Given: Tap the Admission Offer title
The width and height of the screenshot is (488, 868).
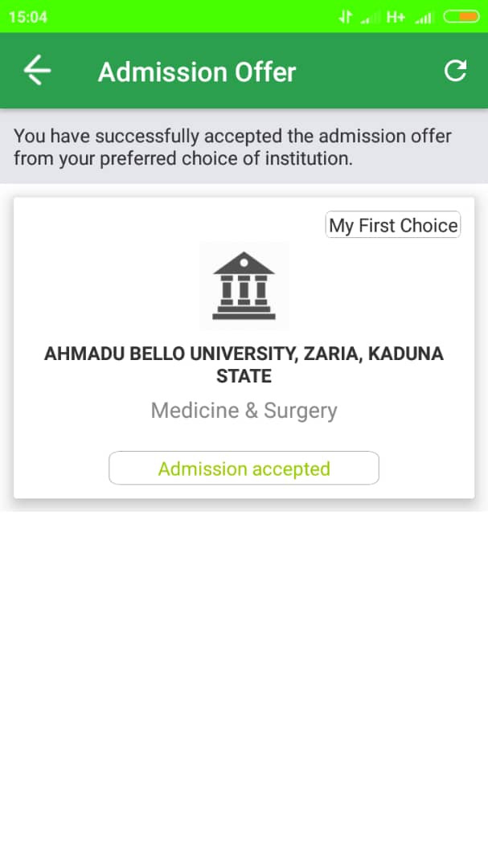Looking at the screenshot, I should coord(197,72).
